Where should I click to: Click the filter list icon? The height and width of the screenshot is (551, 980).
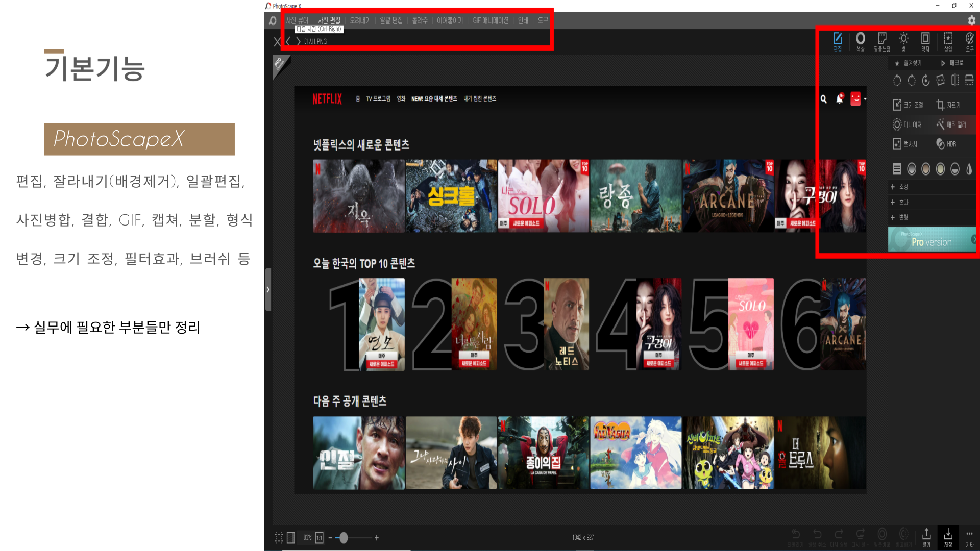tap(897, 169)
